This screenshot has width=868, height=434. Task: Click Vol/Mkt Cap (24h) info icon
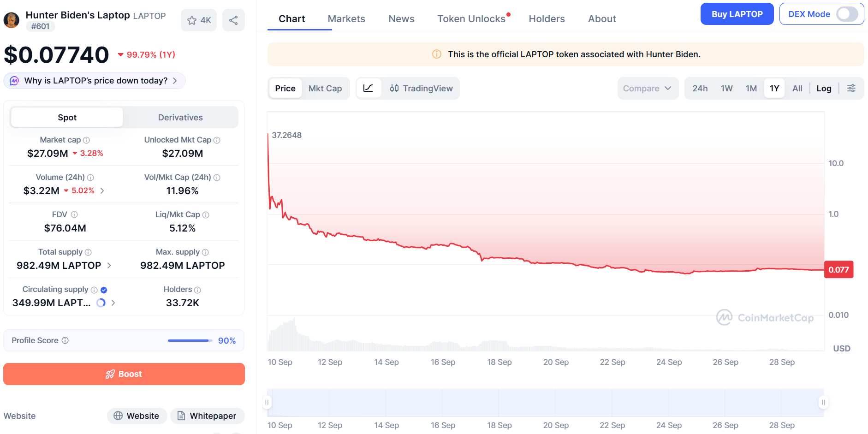(217, 178)
